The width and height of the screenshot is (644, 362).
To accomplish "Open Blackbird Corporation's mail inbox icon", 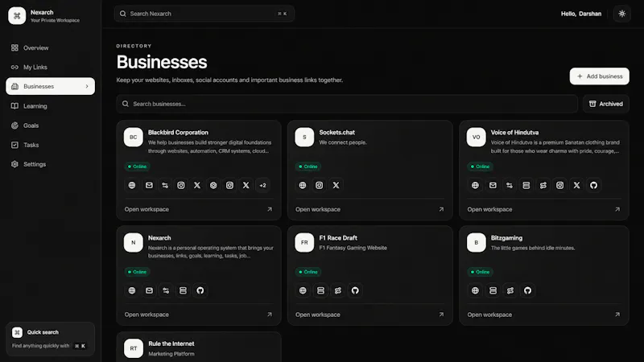I will click(149, 185).
